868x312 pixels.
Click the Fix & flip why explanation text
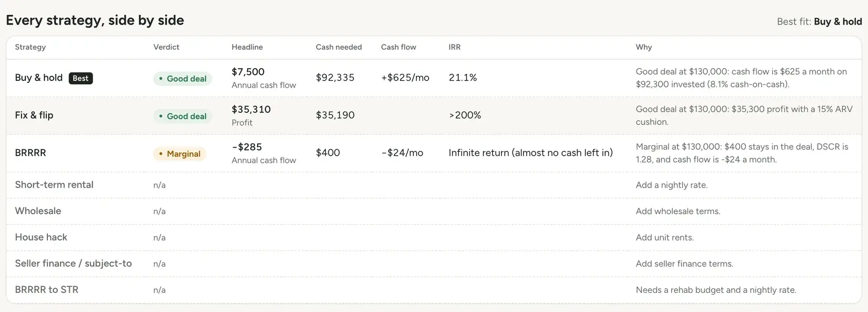(x=744, y=115)
